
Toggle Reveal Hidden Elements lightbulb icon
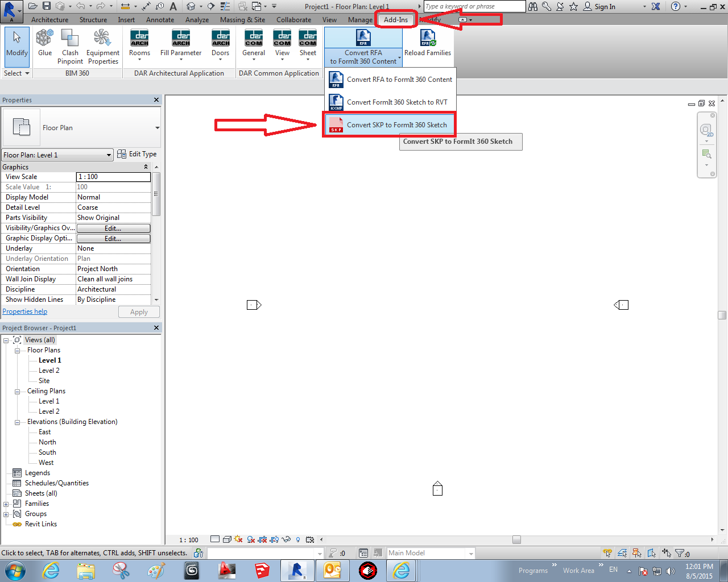coord(298,539)
